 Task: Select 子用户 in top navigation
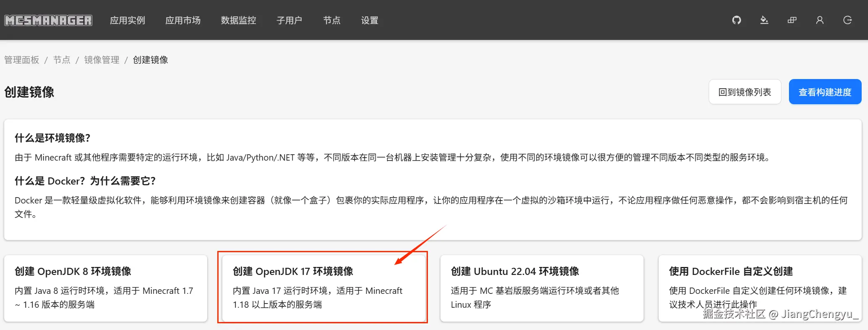289,20
